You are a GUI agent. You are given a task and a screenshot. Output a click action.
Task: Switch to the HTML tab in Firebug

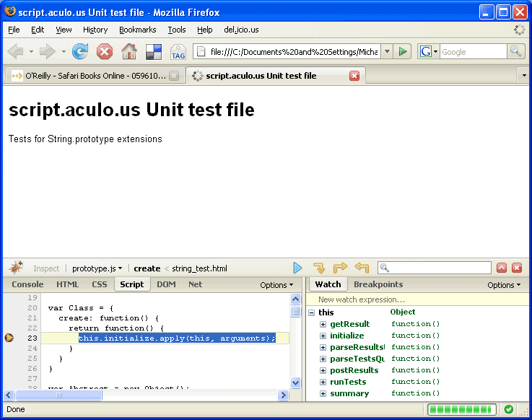pyautogui.click(x=68, y=284)
